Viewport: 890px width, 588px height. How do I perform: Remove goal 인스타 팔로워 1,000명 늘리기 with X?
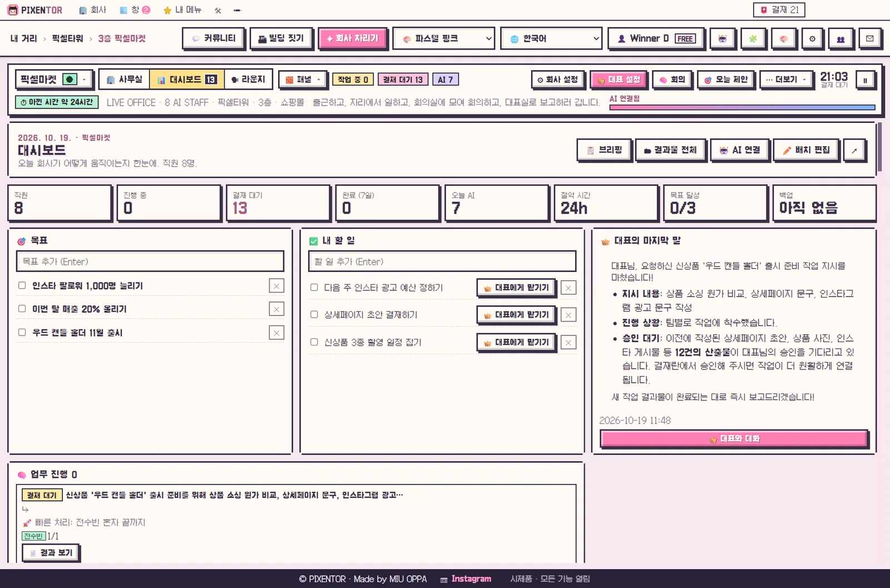(276, 286)
